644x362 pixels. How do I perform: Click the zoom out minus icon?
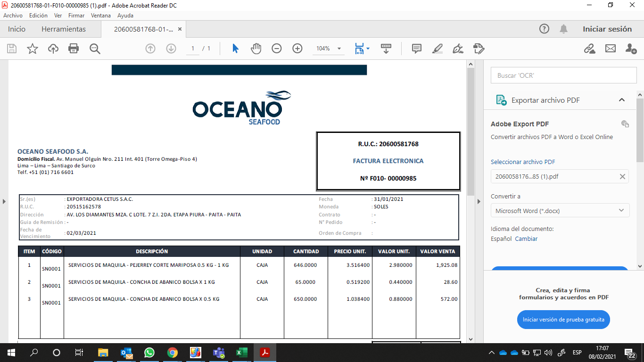point(277,49)
